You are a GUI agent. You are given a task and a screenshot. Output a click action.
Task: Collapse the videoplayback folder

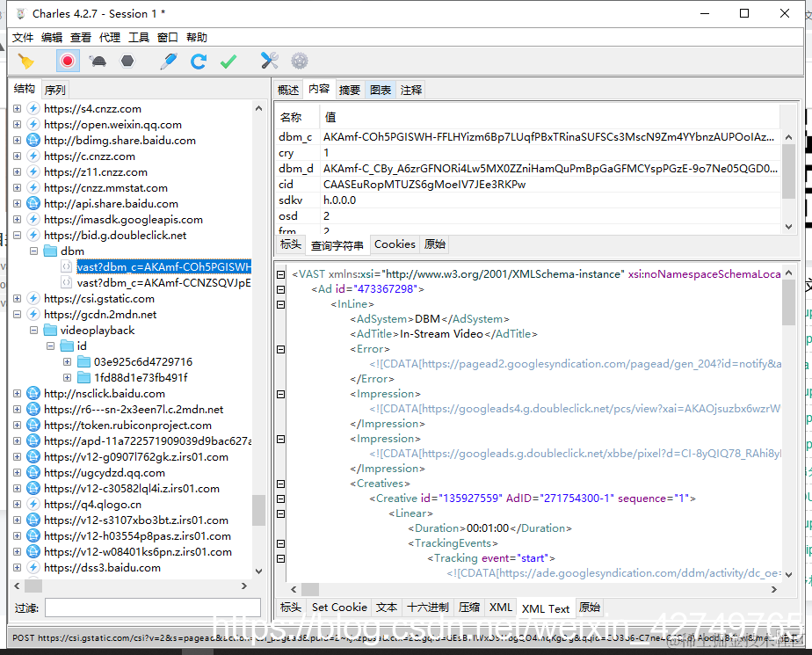pos(33,330)
